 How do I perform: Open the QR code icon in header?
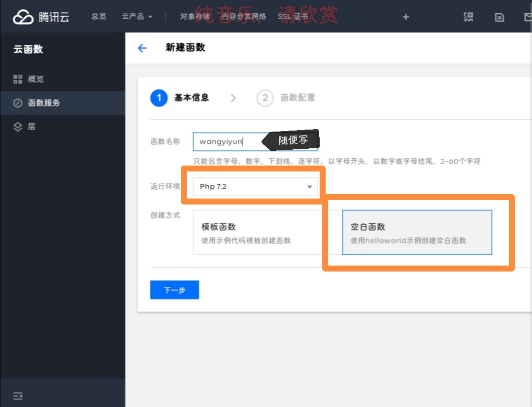468,17
